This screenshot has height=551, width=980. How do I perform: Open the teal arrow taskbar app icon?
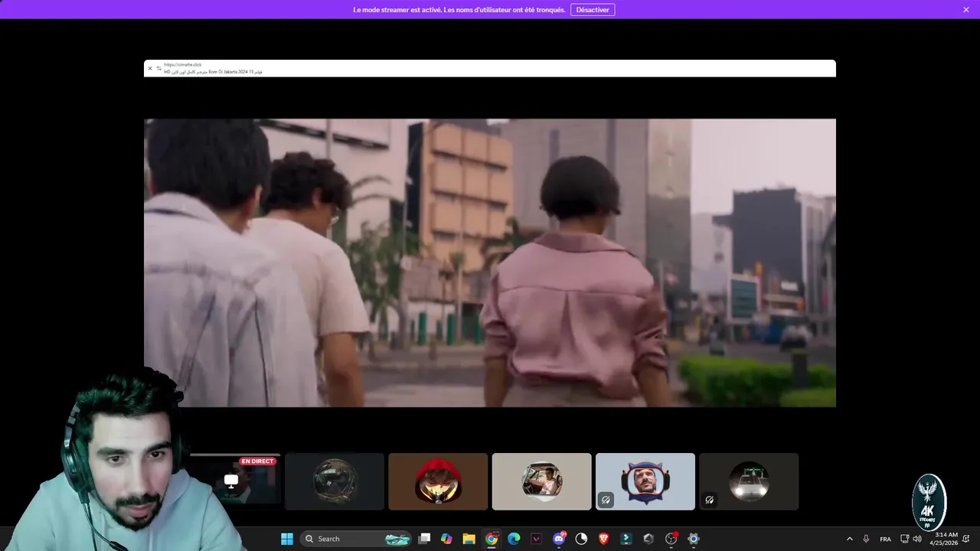pyautogui.click(x=626, y=539)
